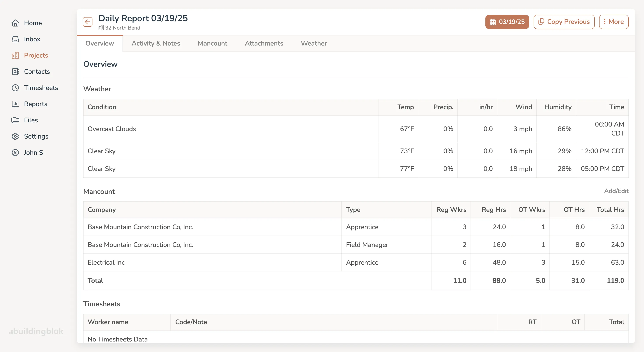
Task: Open the Files folder icon
Action: (15, 120)
